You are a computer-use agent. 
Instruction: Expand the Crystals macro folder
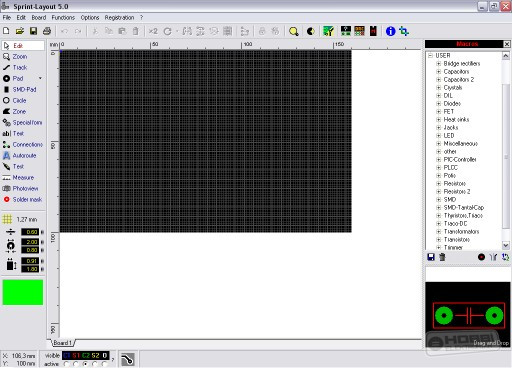tap(439, 87)
